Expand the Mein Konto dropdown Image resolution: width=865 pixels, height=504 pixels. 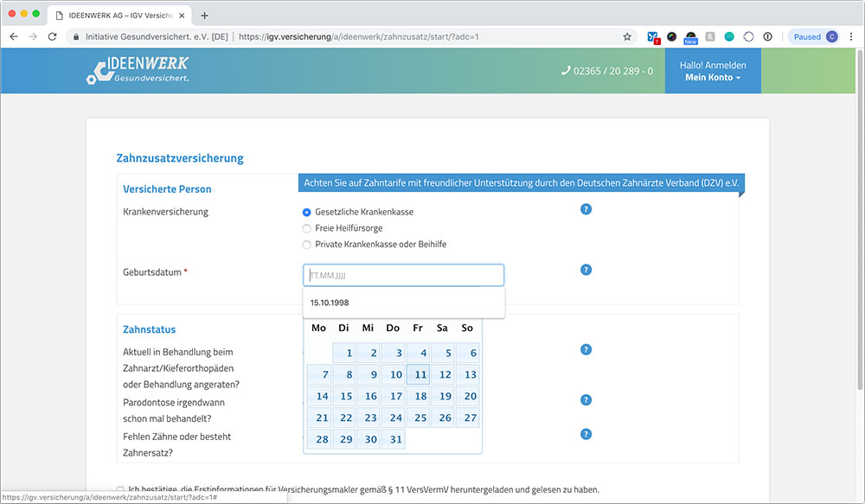(x=713, y=78)
